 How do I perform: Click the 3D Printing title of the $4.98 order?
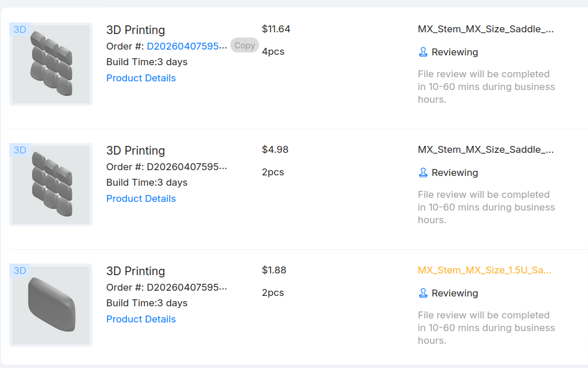coord(136,151)
